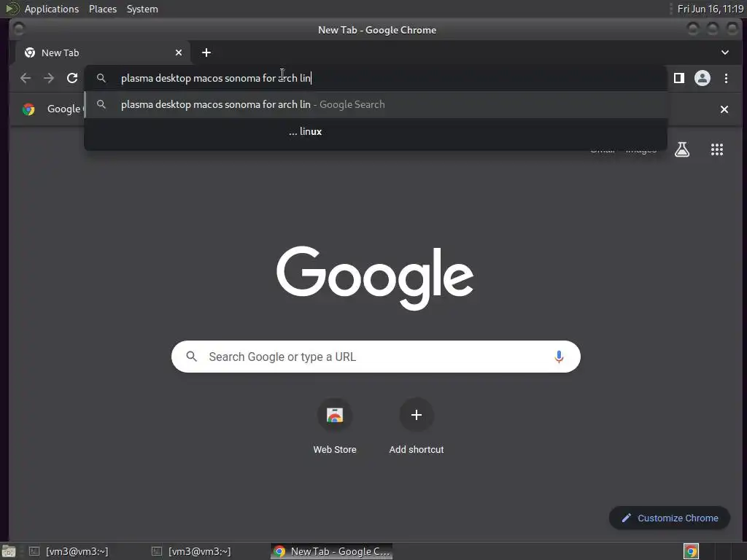This screenshot has height=560, width=747.
Task: Start voice search with the microphone icon
Action: click(559, 357)
